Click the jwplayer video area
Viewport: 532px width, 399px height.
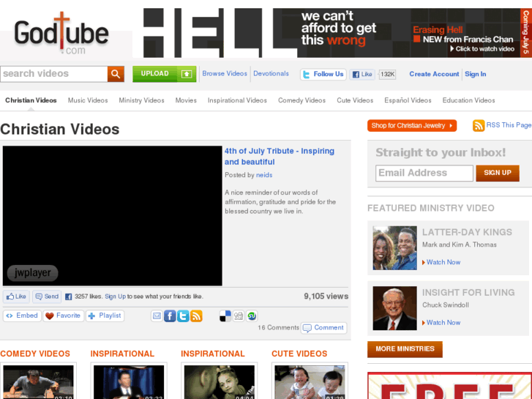pos(112,216)
